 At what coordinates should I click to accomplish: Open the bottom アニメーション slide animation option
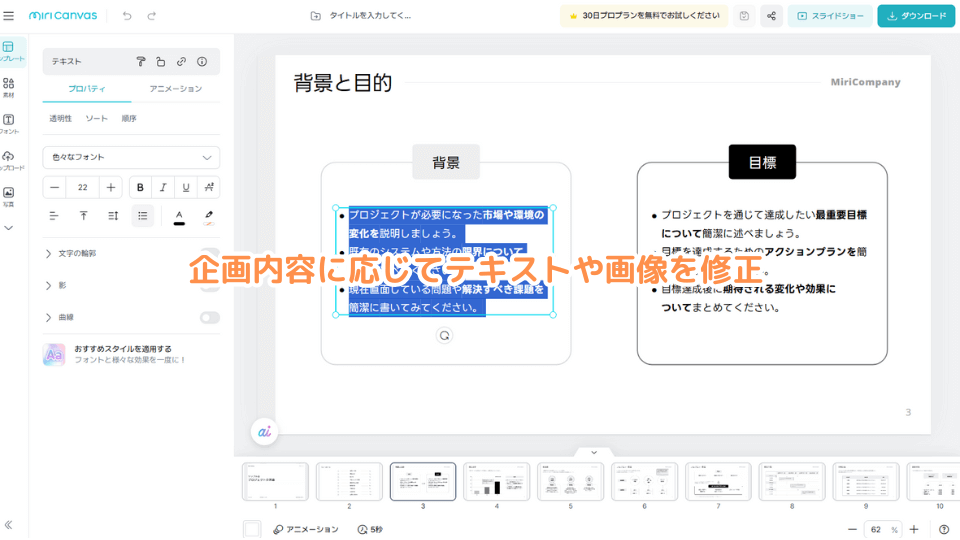(306, 529)
